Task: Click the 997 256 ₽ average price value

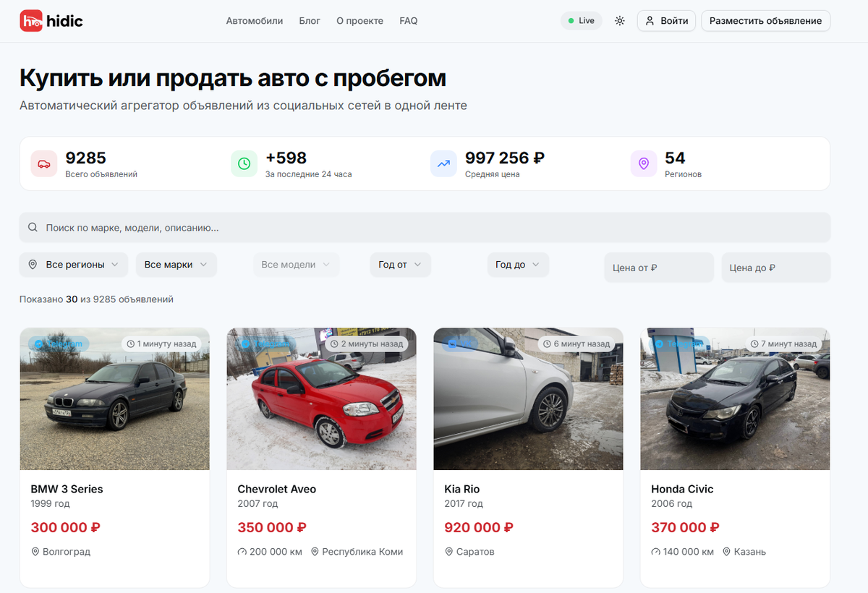Action: (505, 158)
